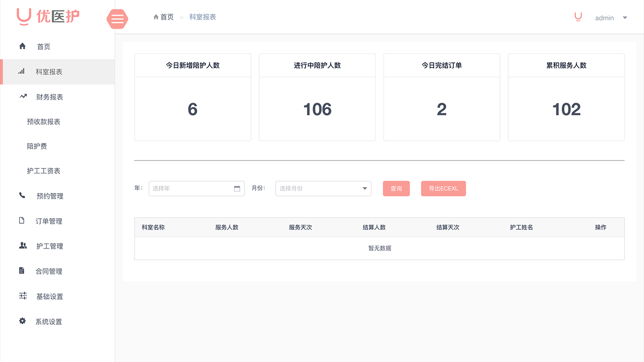Screen dimensions: 644x362
Task: Open the 选择月份 month dropdown
Action: click(x=323, y=188)
